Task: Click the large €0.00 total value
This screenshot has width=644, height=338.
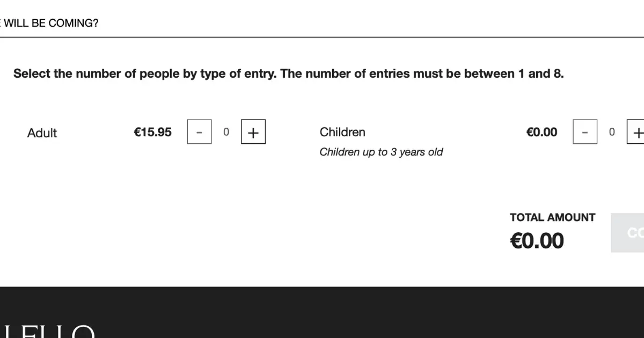Action: (x=537, y=240)
